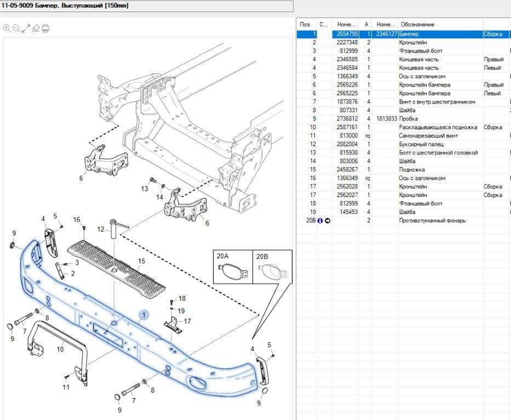Open the blue info icon in row 20B

tap(320, 221)
